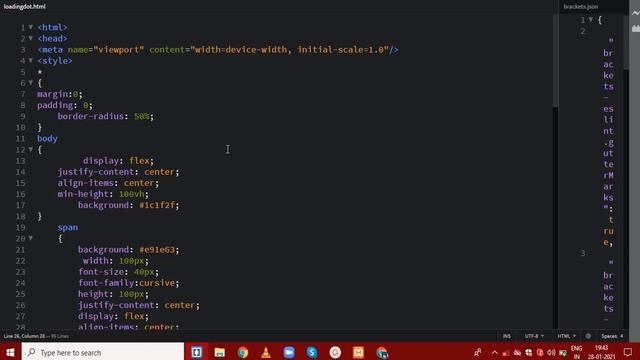Click 'align-items: center;' on line 15
This screenshot has width=640, height=360.
108,183
